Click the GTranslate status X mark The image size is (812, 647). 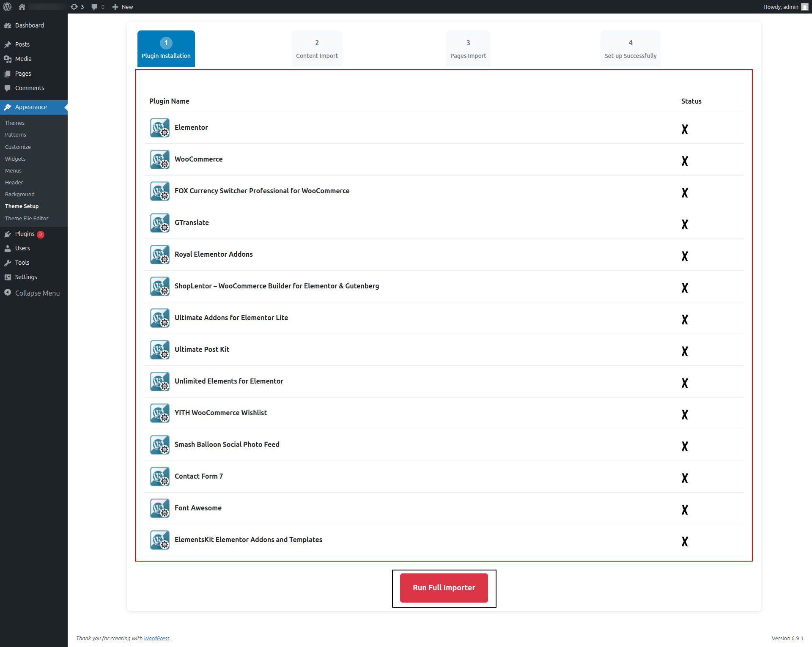tap(685, 224)
